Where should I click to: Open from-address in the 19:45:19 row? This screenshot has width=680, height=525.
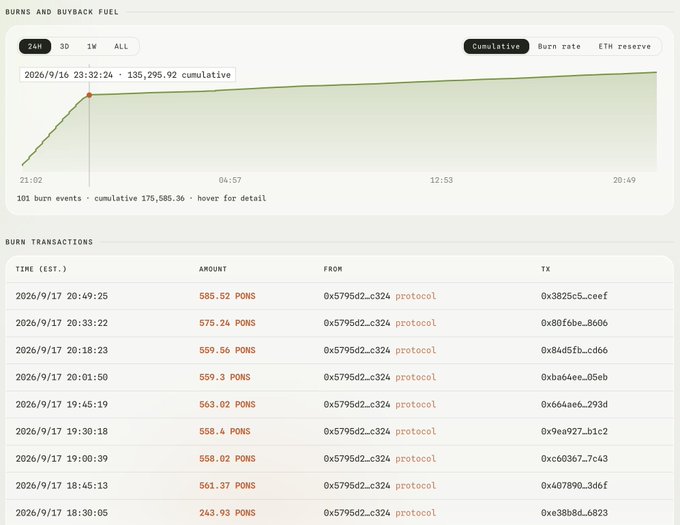(x=357, y=404)
